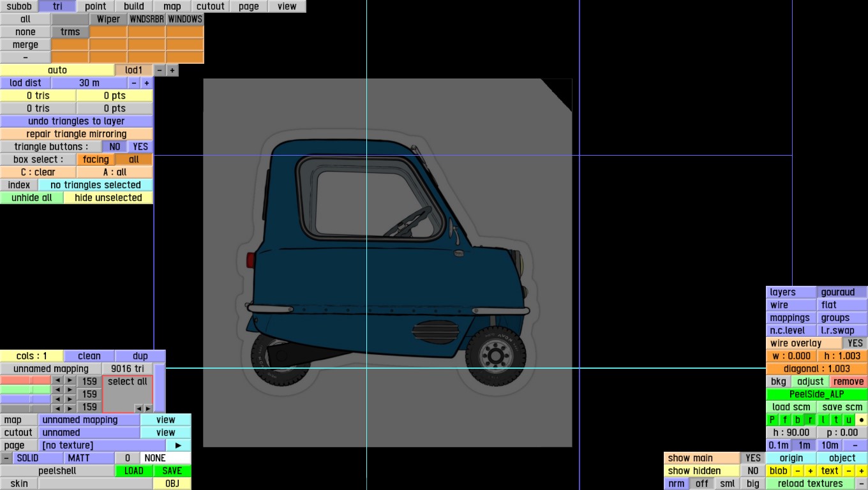Switch to the build tab
The height and width of the screenshot is (490, 868).
point(134,6)
